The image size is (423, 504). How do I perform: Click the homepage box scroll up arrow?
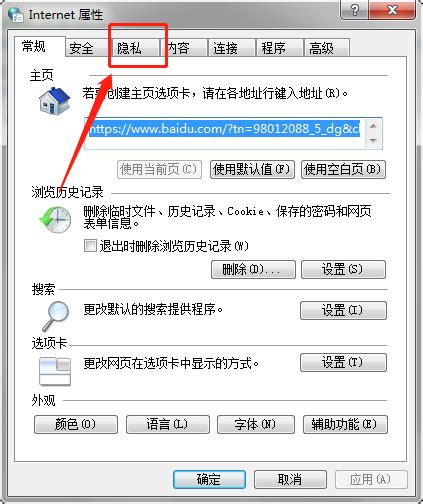pos(373,126)
